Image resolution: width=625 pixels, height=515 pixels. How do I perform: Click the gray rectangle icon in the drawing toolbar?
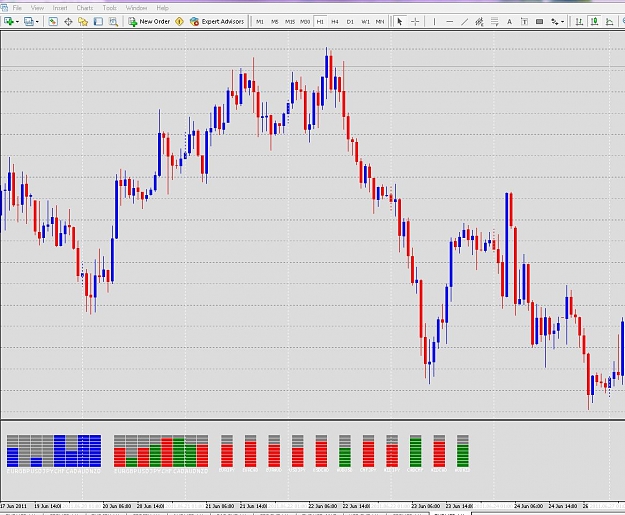[539, 22]
